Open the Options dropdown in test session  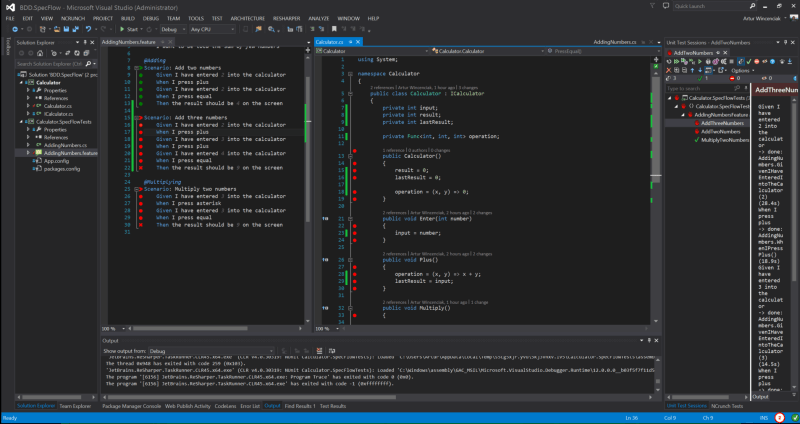tap(743, 71)
